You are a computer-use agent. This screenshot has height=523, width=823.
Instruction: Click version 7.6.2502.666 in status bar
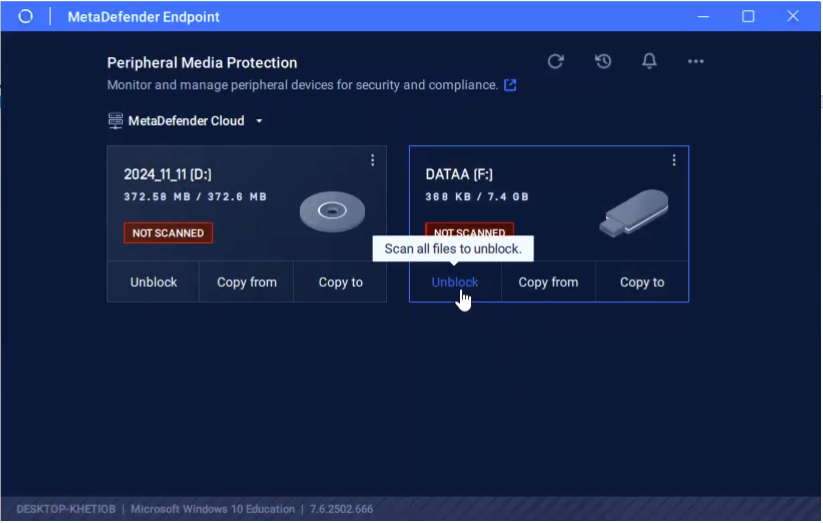point(341,509)
